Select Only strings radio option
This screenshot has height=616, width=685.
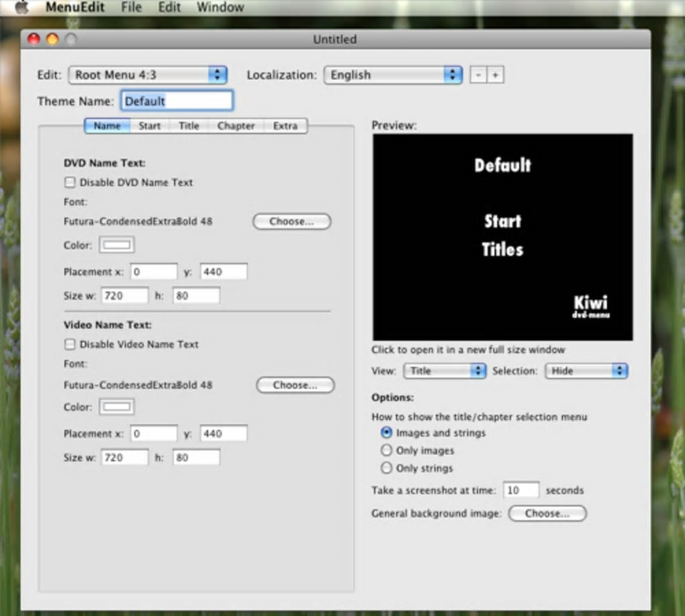point(386,468)
